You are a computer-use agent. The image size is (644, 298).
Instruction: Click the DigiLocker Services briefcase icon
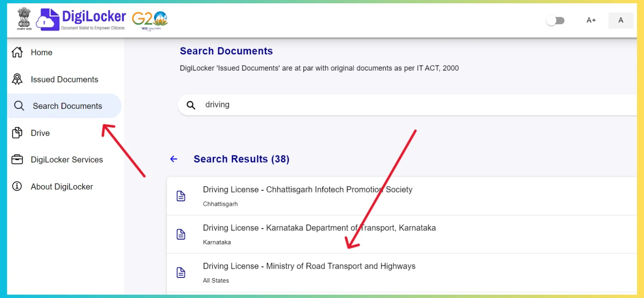17,160
